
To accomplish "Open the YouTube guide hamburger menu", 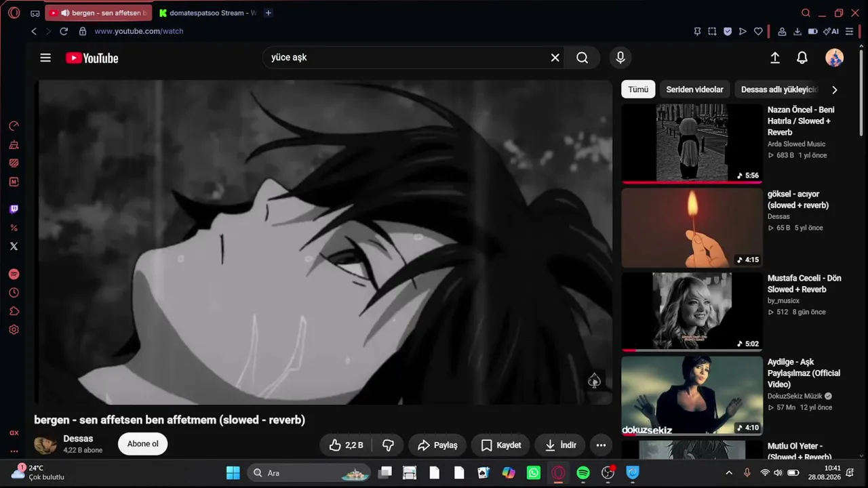I will click(45, 58).
